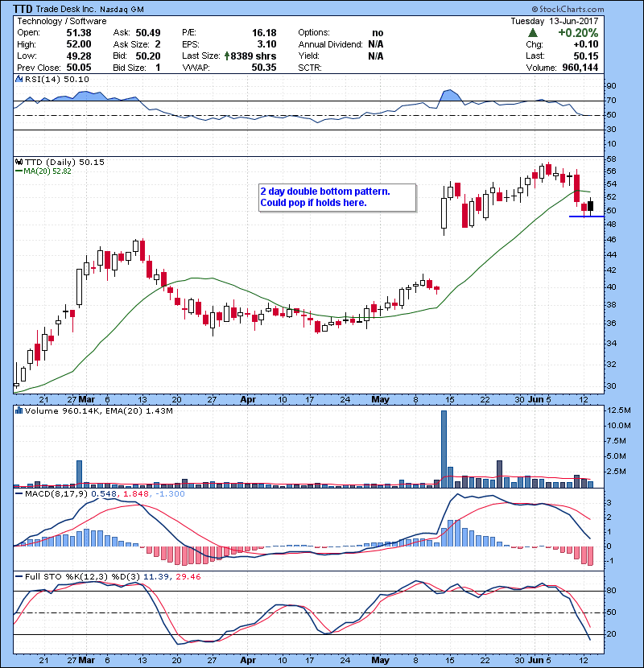Click the Prev Close value 50.05
Image resolution: width=644 pixels, height=668 pixels.
(79, 68)
